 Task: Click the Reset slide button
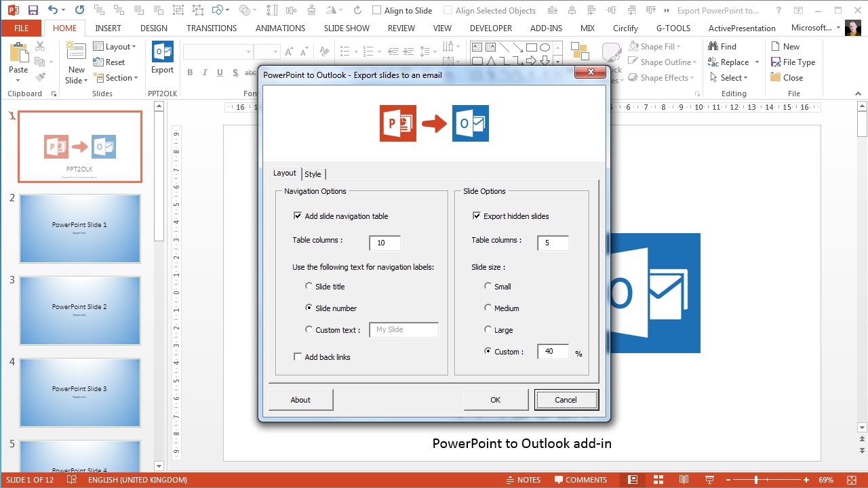pos(109,62)
